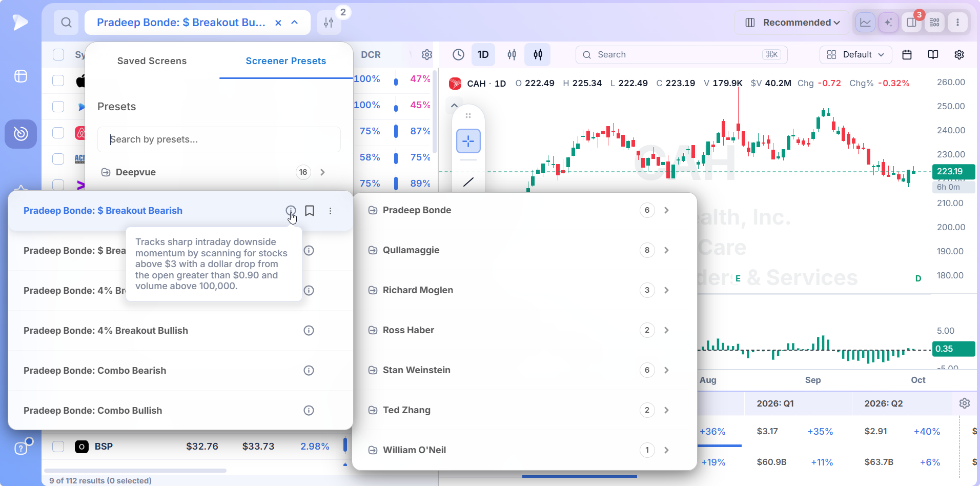Open the calendar icon in chart toolbar

tap(907, 55)
